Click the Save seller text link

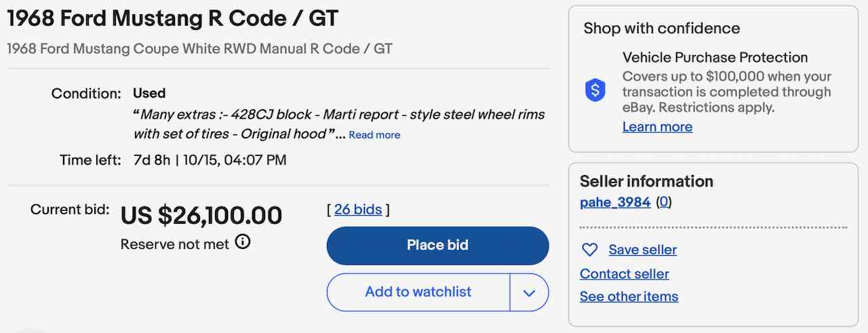642,250
